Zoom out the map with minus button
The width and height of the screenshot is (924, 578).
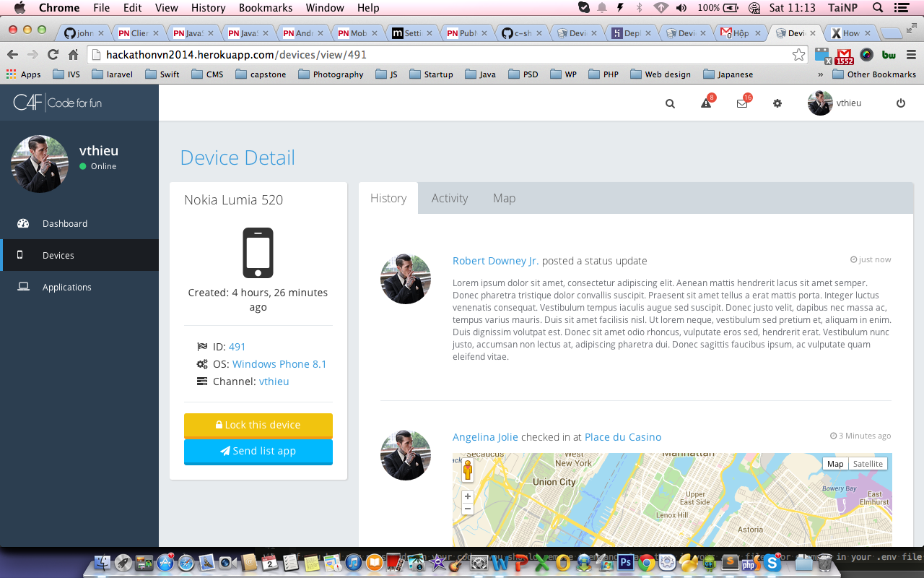468,509
